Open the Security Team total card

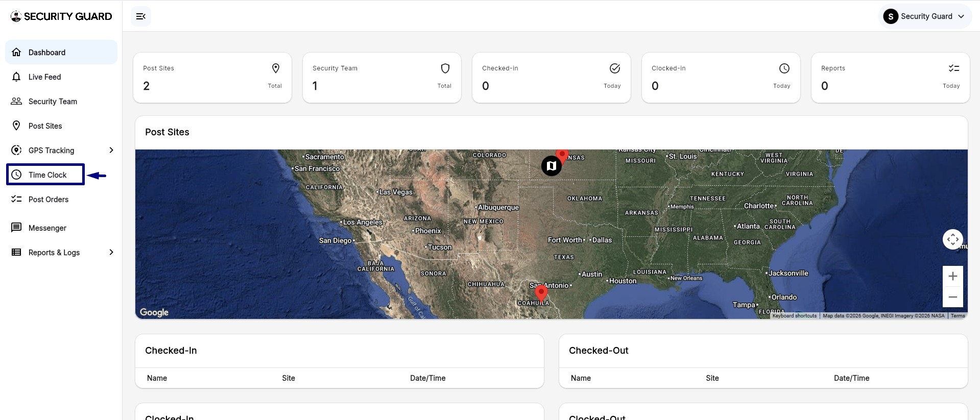[x=382, y=78]
